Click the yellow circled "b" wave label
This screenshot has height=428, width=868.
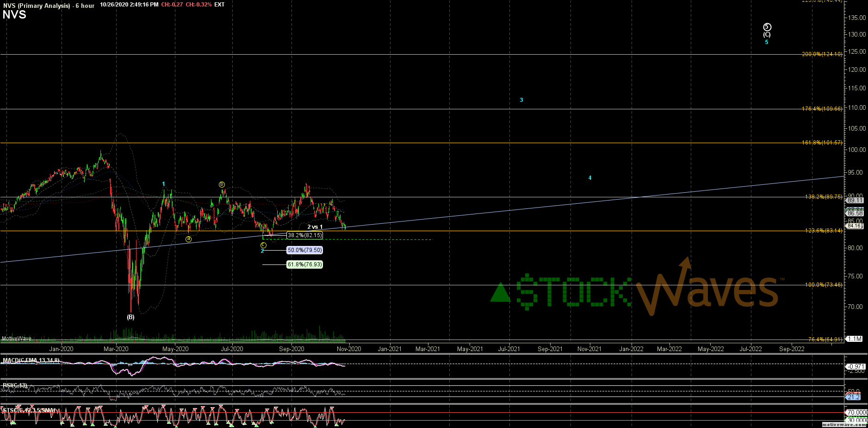pyautogui.click(x=222, y=184)
